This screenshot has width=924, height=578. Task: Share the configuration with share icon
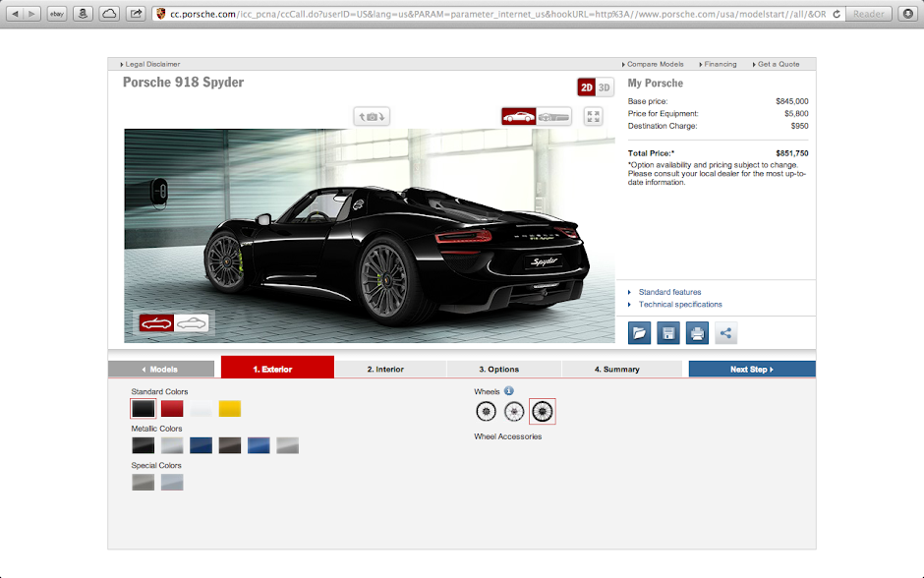[726, 333]
